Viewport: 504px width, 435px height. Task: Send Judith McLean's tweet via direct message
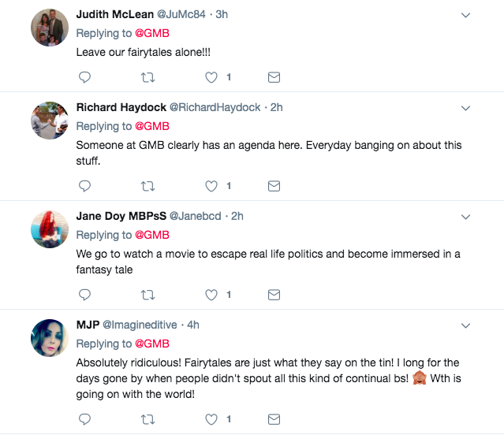pyautogui.click(x=274, y=77)
